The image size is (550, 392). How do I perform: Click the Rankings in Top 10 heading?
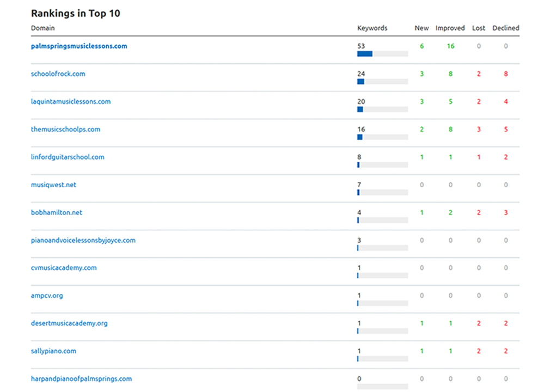pyautogui.click(x=75, y=13)
